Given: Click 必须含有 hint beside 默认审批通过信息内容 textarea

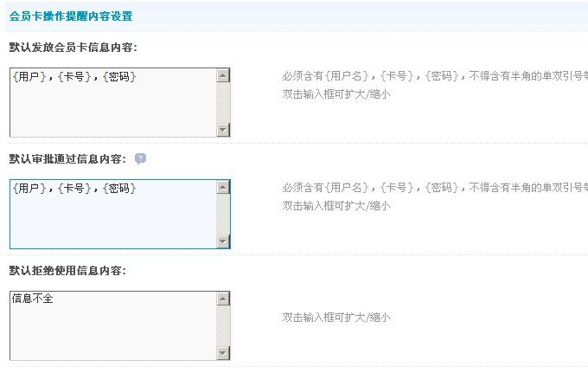Looking at the screenshot, I should coord(434,188).
